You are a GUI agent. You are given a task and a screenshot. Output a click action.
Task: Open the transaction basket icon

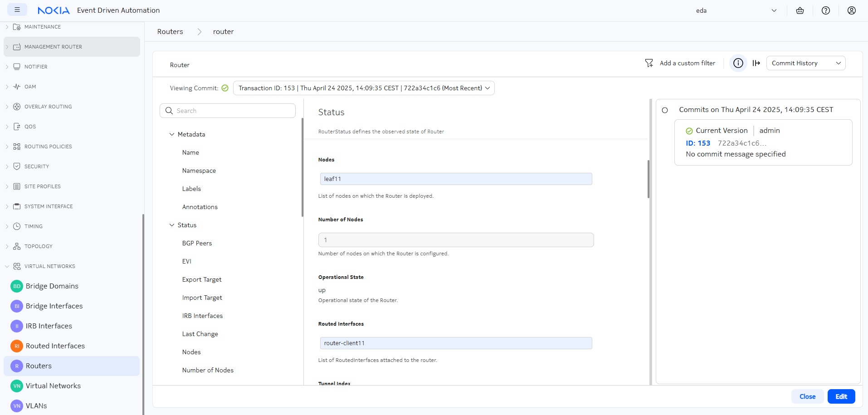click(x=800, y=10)
